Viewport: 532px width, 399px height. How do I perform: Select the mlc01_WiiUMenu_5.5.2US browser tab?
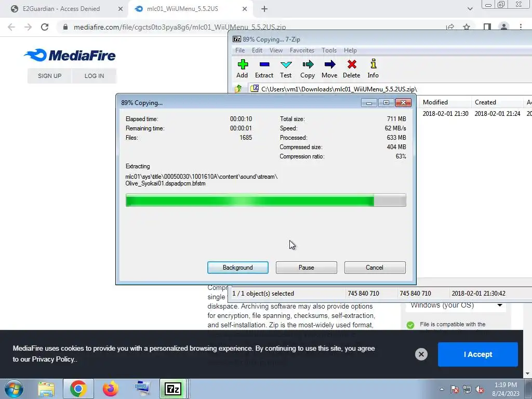pyautogui.click(x=182, y=9)
